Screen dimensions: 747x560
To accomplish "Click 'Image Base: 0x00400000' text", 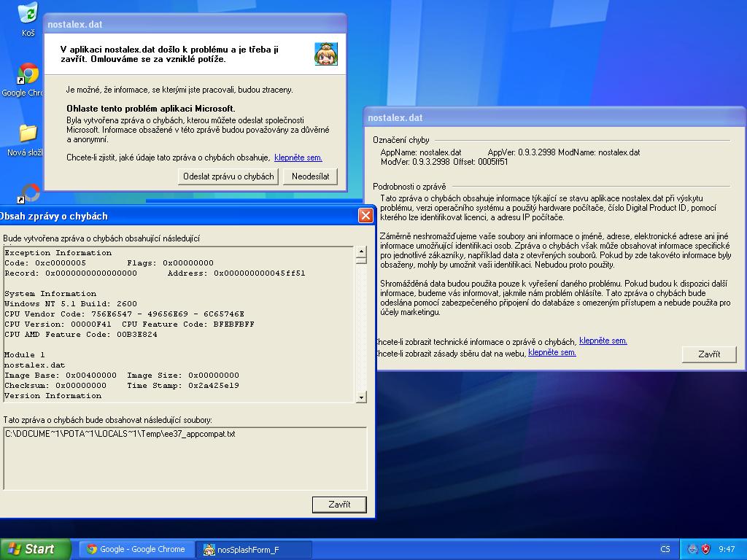I will 61,376.
